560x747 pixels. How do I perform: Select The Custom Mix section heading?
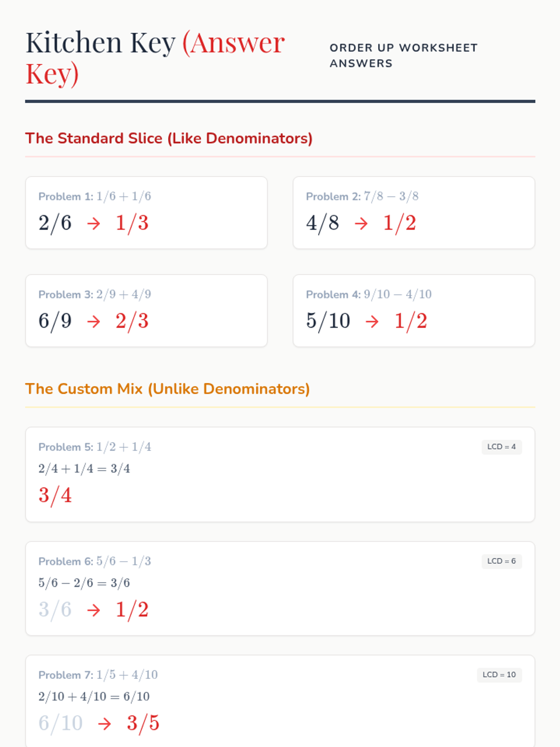167,389
